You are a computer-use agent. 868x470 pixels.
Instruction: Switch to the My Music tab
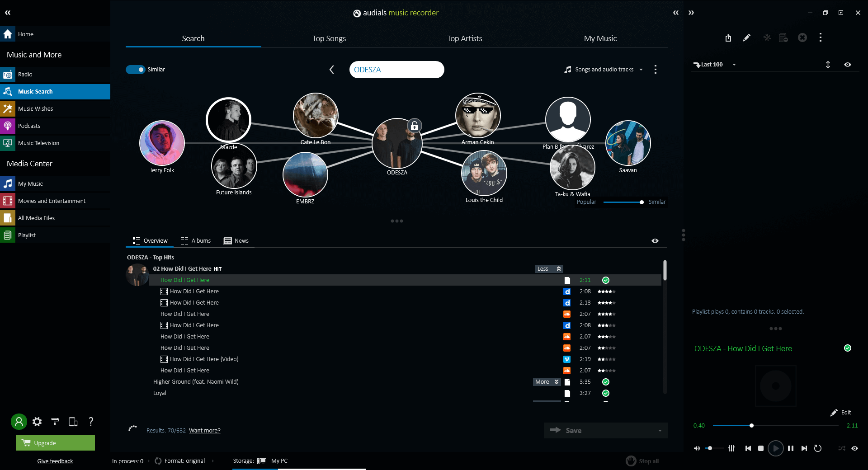point(600,38)
